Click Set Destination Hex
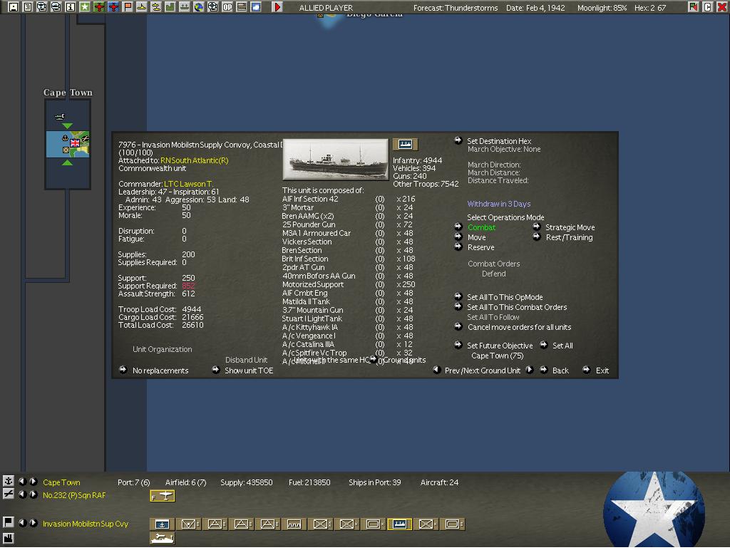 (499, 141)
